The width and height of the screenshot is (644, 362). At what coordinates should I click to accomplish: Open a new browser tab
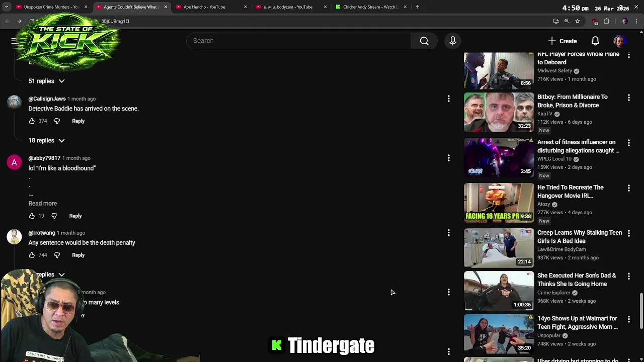(x=417, y=7)
